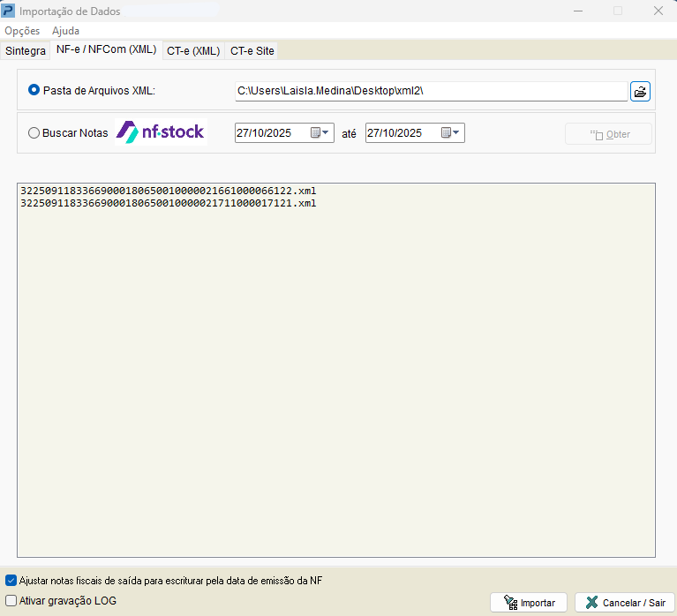Click the browse folder icon for XML path
677x616 pixels.
pos(640,92)
